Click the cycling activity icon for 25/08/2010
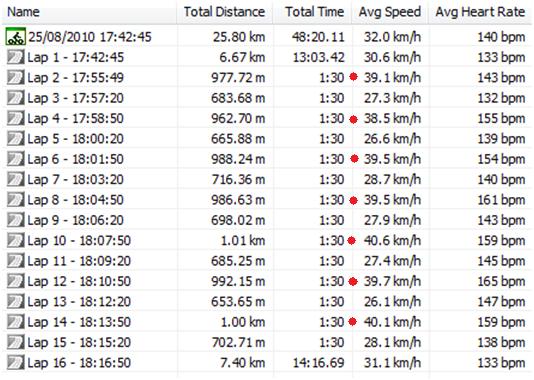The width and height of the screenshot is (534, 380). (x=16, y=36)
